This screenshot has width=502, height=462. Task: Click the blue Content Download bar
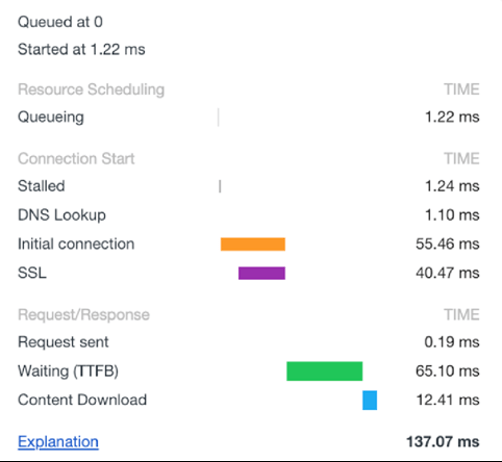pos(370,400)
